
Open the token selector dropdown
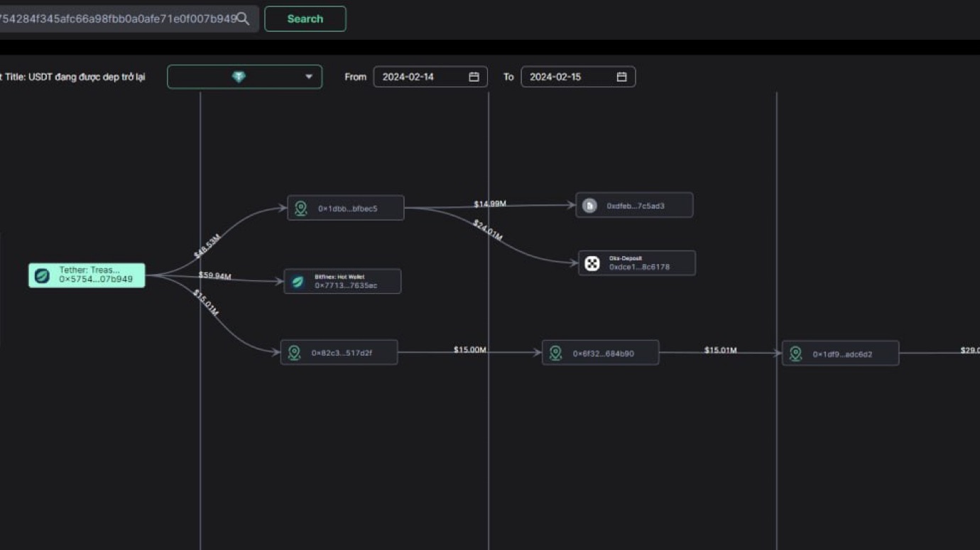(308, 77)
